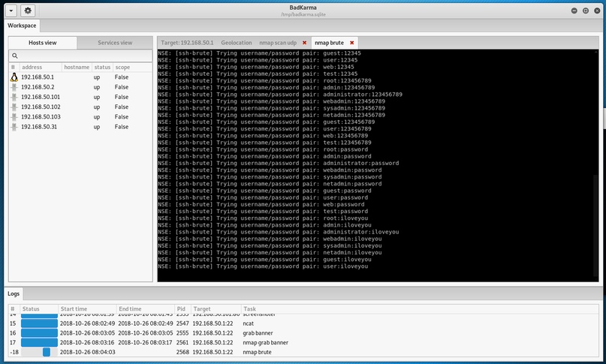Viewport: 606px width, 364px height.
Task: Select host 192.168.50.103 in list
Action: (x=41, y=117)
